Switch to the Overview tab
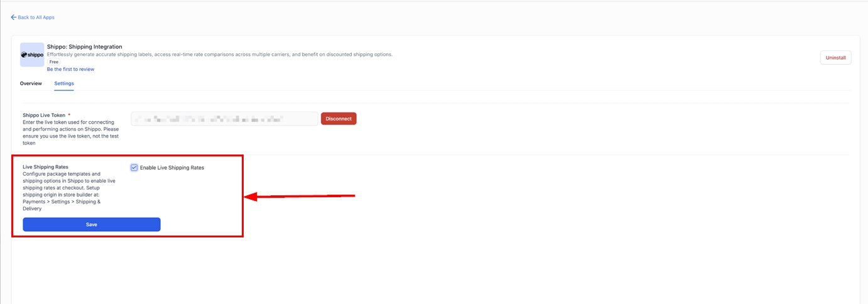Viewport: 868px width, 304px height. (31, 84)
